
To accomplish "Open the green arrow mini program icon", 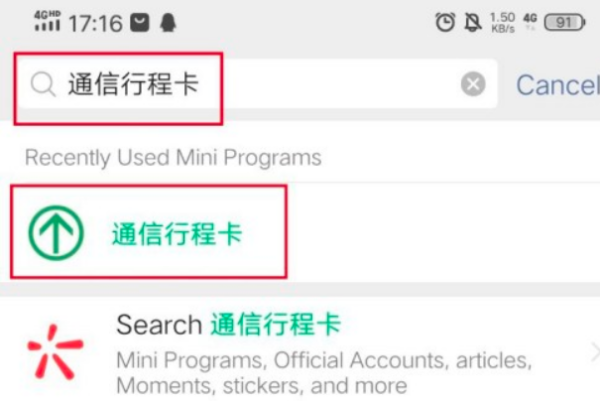I will pos(56,233).
